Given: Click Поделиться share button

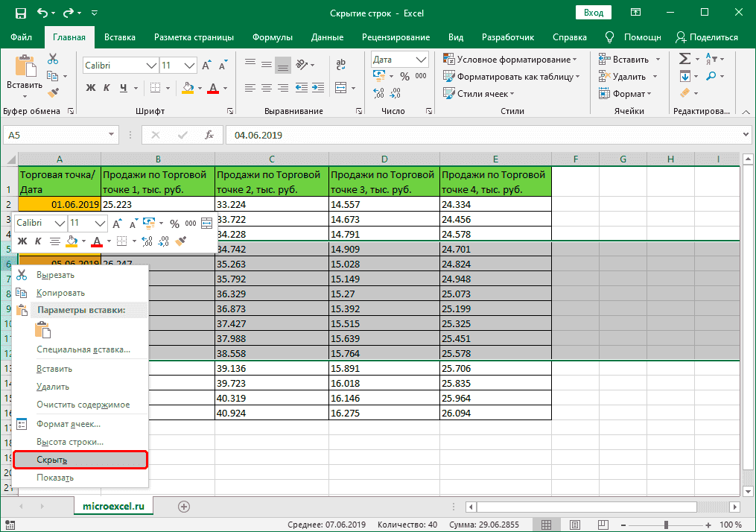Looking at the screenshot, I should pos(706,37).
